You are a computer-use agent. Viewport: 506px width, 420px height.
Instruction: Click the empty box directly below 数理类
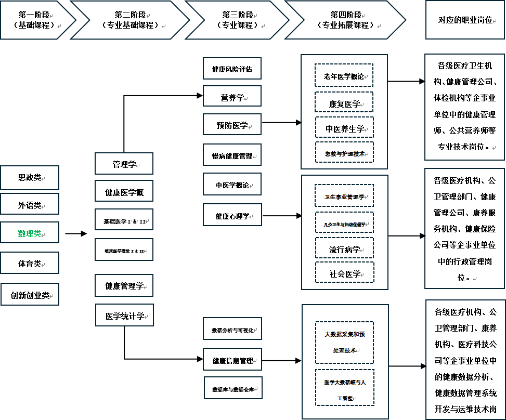point(30,263)
